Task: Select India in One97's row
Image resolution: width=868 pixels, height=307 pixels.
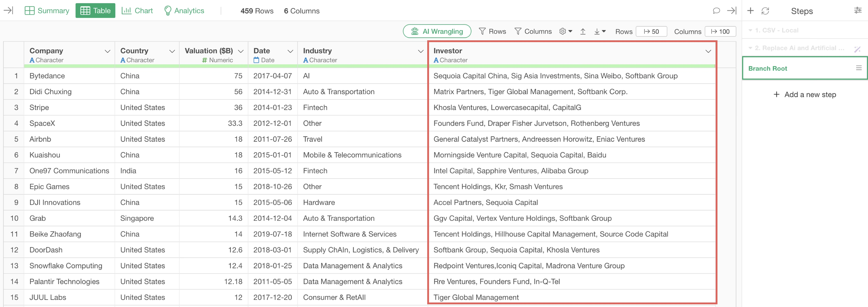Action: tap(147, 171)
